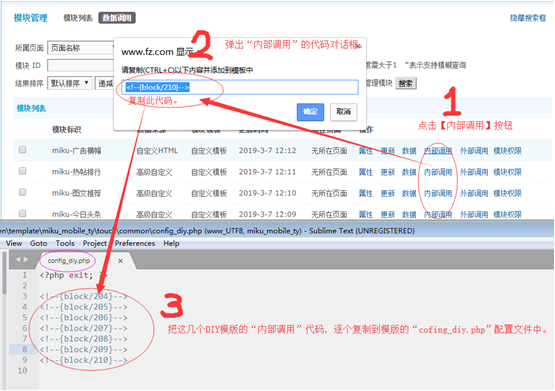Click the 模块标识 column header
This screenshot has height=391, width=555.
(x=67, y=130)
